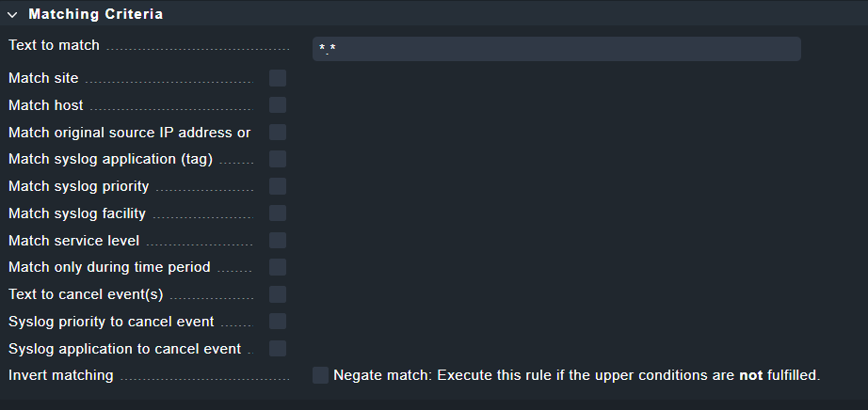Click the Match syslog priority label
This screenshot has width=868, height=410.
point(78,186)
